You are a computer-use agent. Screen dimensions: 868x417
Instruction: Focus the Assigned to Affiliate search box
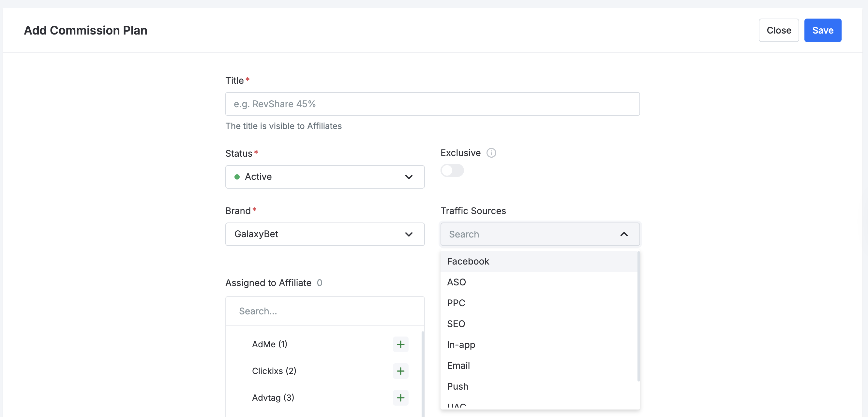325,311
